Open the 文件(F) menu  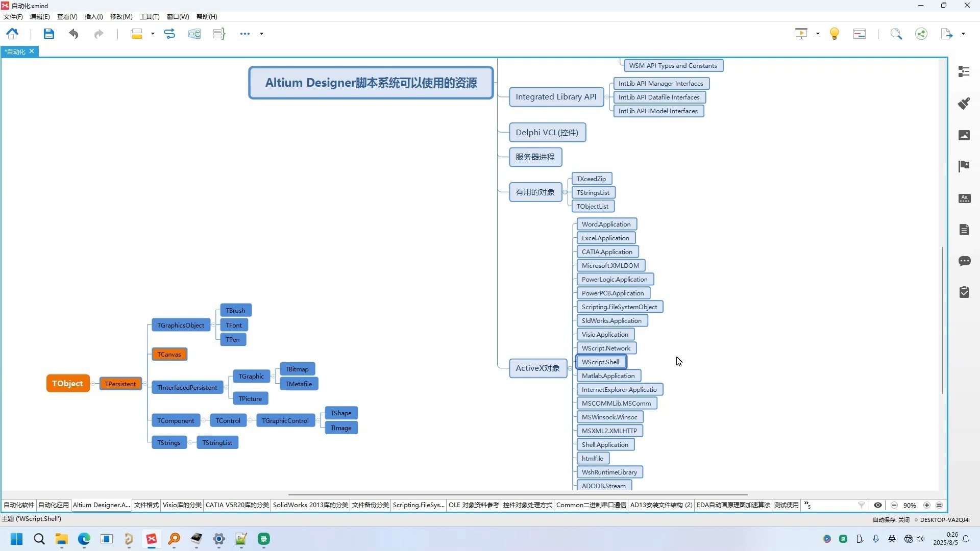pos(13,16)
